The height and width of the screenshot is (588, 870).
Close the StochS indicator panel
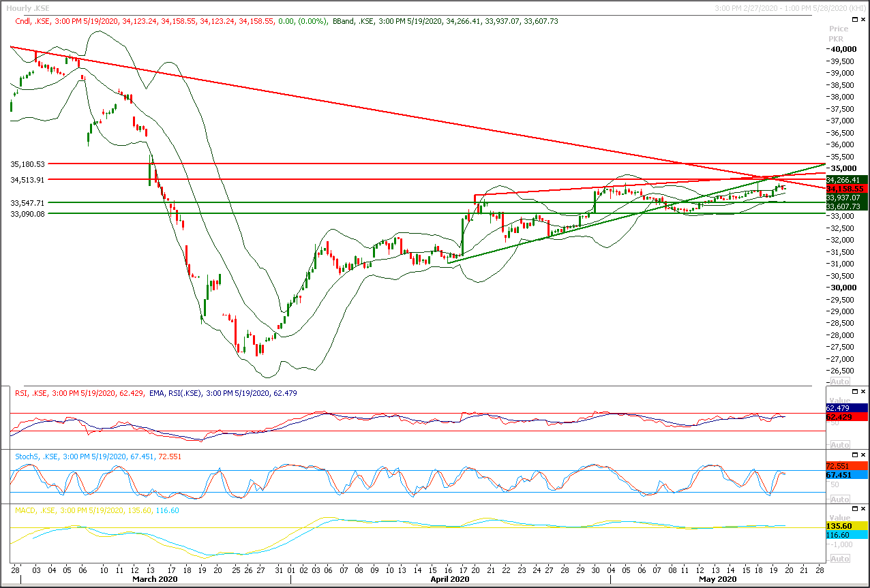864,454
